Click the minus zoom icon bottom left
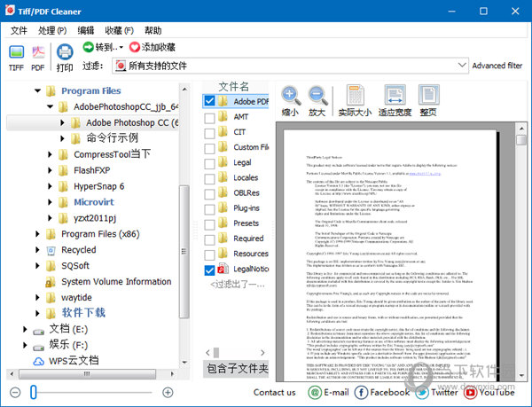 (x=15, y=393)
